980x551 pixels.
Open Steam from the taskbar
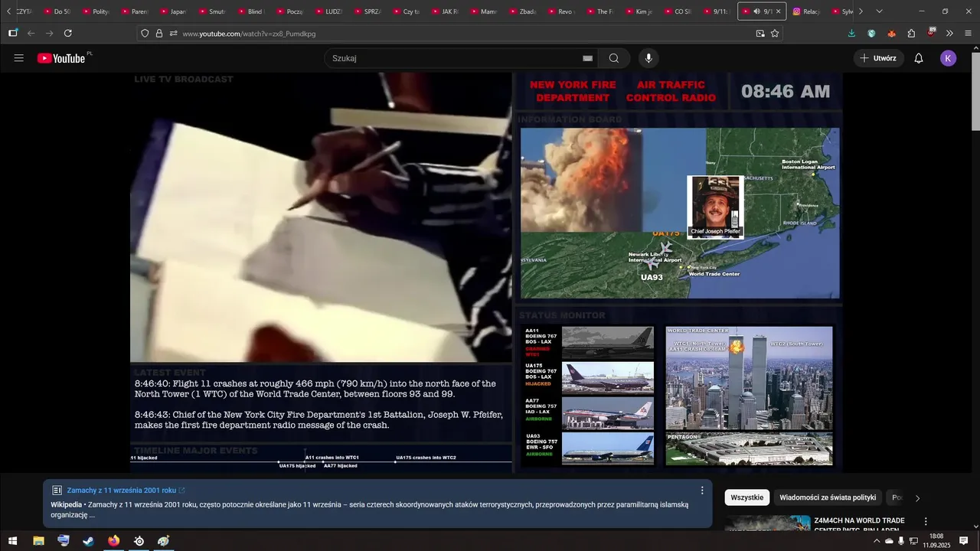89,541
